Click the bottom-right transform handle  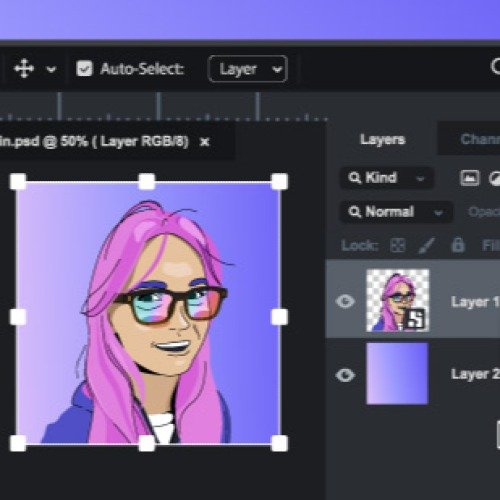280,444
